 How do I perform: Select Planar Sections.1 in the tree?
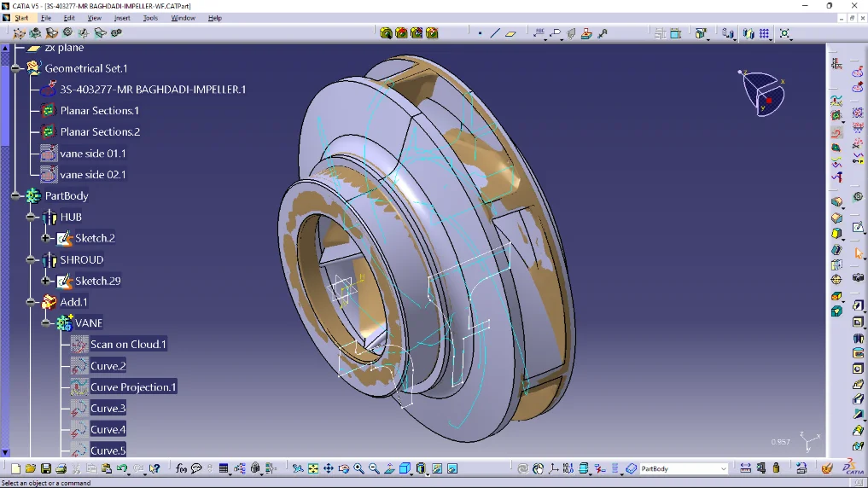coord(99,111)
